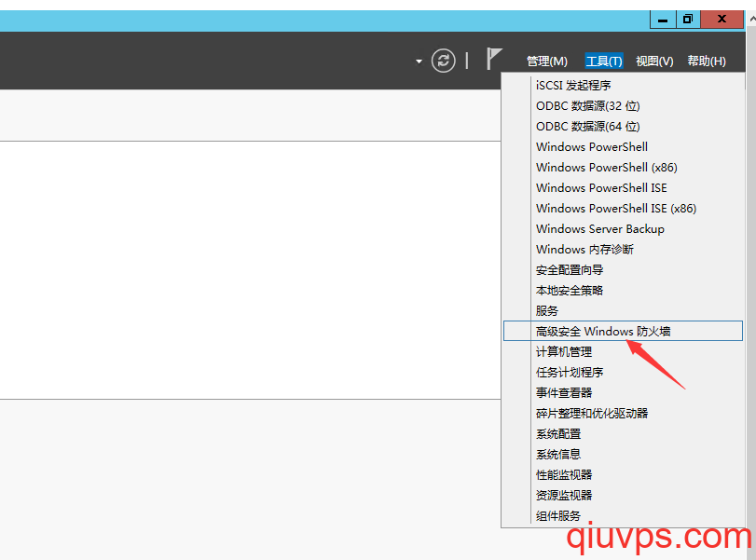Open 系统信息
Viewport: 756px width, 560px height.
coord(623,454)
